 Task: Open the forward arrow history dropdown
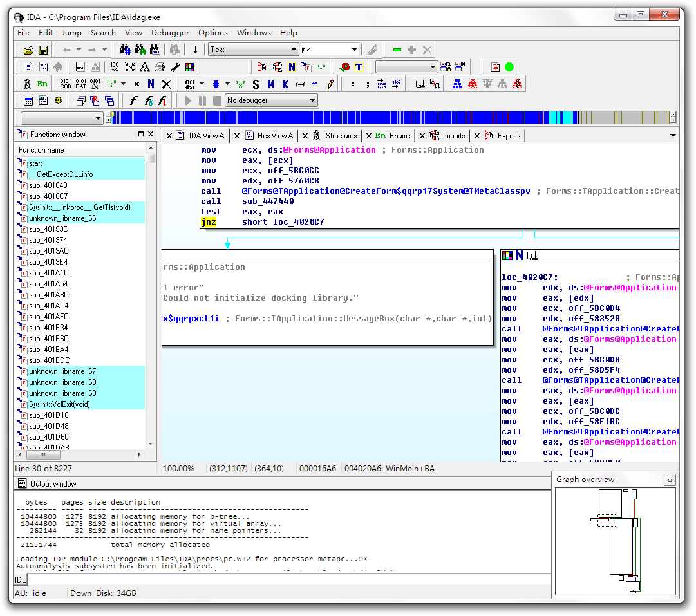pos(104,50)
